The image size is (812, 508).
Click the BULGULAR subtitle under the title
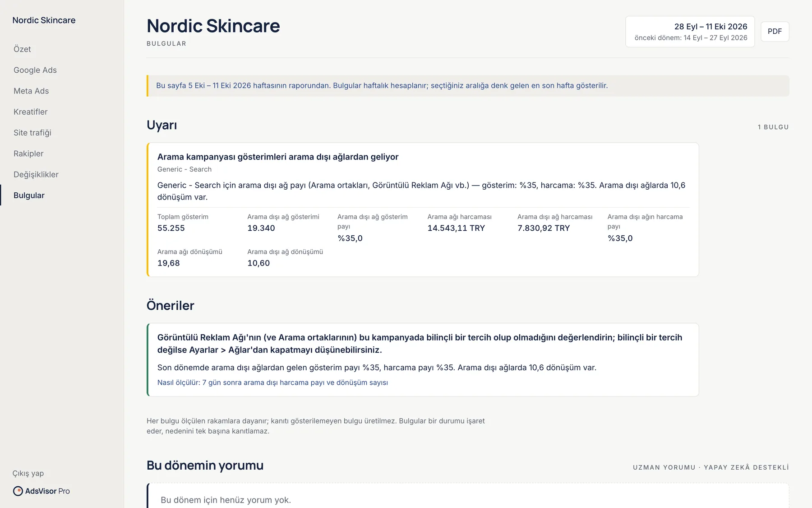tap(166, 43)
